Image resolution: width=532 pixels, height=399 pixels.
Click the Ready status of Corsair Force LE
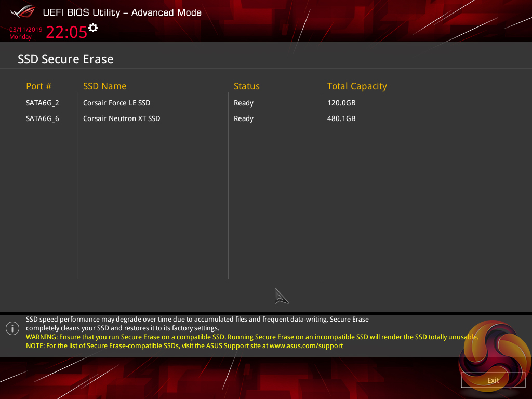point(244,103)
